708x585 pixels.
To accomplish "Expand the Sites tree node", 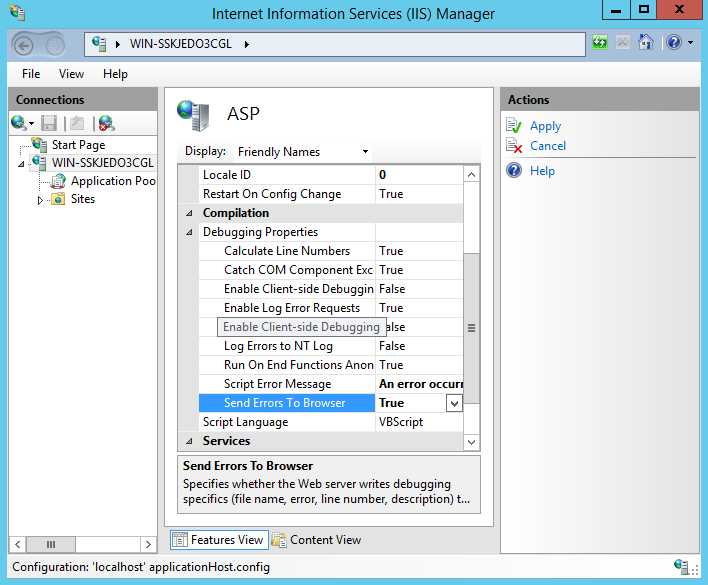I will 40,200.
